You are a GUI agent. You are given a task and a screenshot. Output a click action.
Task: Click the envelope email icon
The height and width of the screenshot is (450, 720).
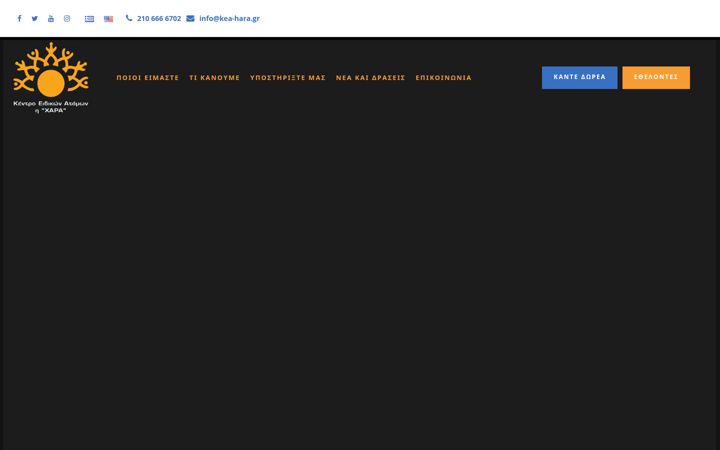point(190,18)
